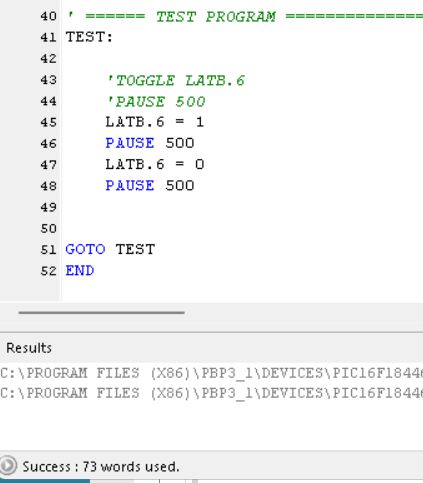The height and width of the screenshot is (483, 423).
Task: Place cursor on LATB.6 = 1 line
Action: (155, 122)
